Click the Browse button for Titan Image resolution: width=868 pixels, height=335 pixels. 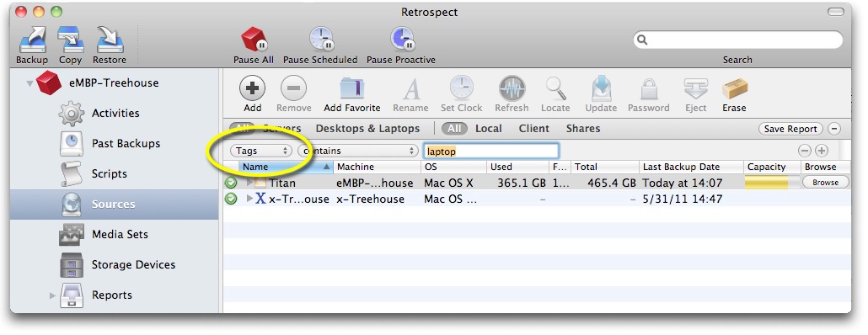tap(825, 183)
